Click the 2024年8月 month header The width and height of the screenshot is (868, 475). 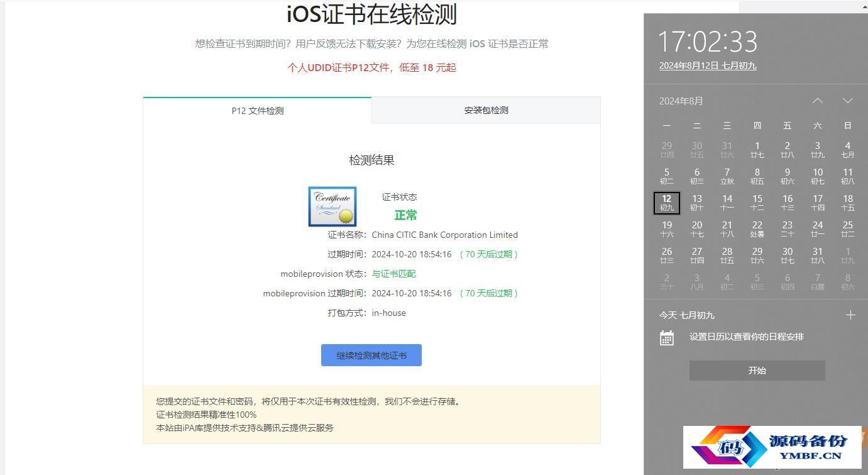coord(681,101)
